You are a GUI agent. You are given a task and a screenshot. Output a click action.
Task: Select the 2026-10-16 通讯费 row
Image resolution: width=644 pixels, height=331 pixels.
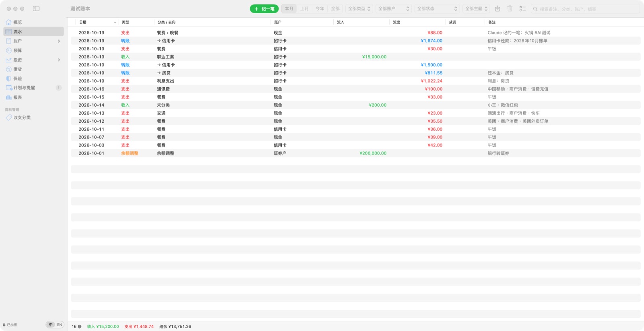(356, 89)
